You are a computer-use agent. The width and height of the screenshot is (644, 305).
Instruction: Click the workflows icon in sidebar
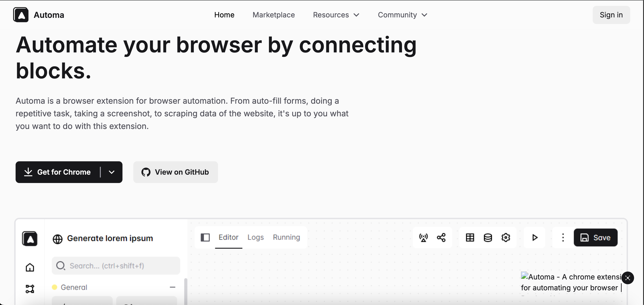coord(30,289)
